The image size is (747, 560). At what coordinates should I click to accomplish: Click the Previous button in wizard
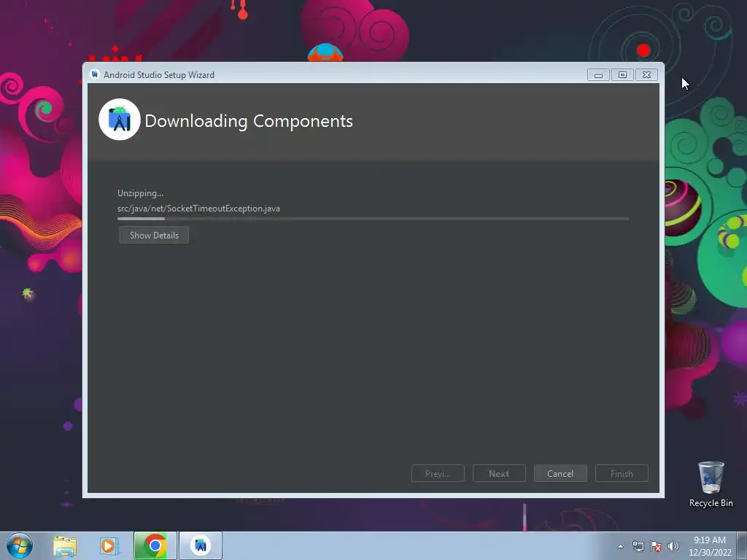pyautogui.click(x=438, y=473)
